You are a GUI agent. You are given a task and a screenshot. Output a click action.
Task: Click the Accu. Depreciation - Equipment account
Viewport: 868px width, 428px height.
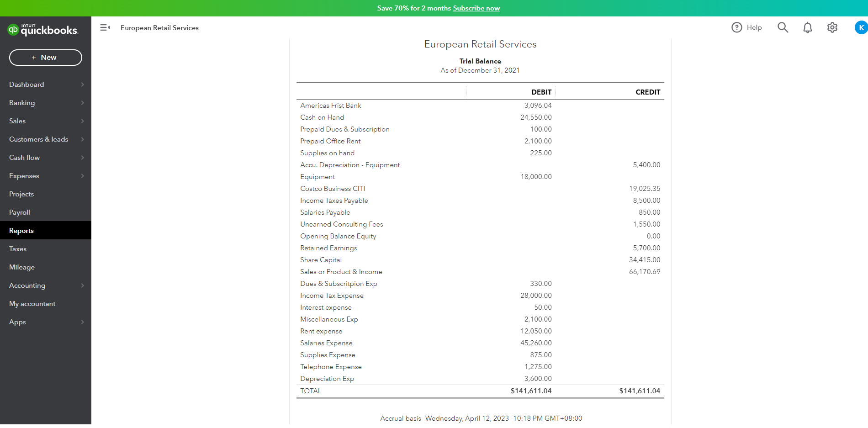coord(350,165)
